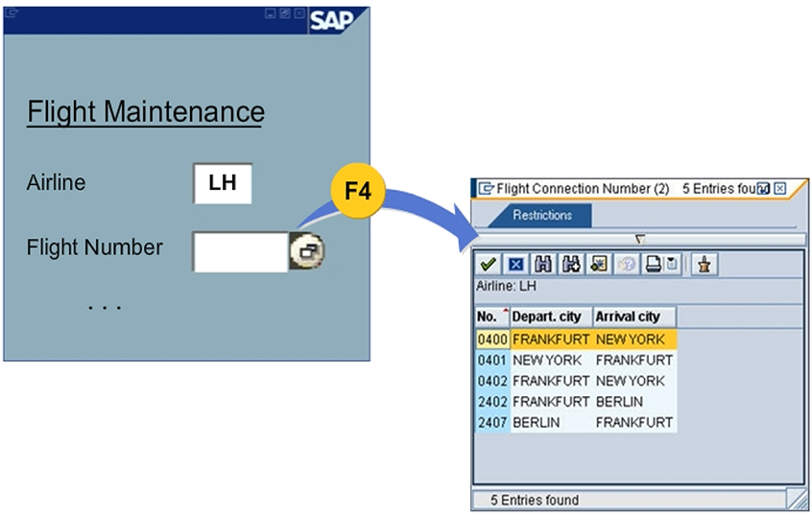Viewport: 812px width, 516px height.
Task: Click the empty Flight Number input field
Action: [240, 251]
